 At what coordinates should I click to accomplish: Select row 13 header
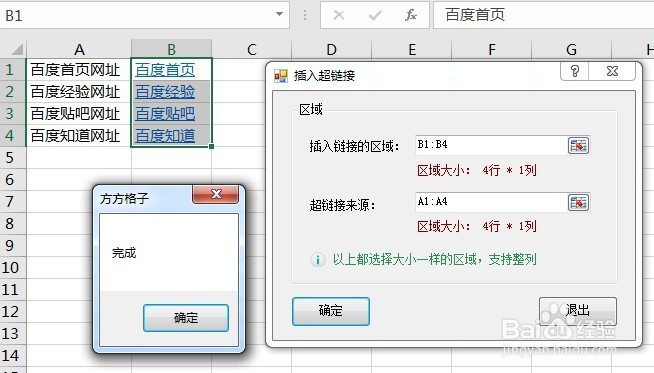[13, 334]
